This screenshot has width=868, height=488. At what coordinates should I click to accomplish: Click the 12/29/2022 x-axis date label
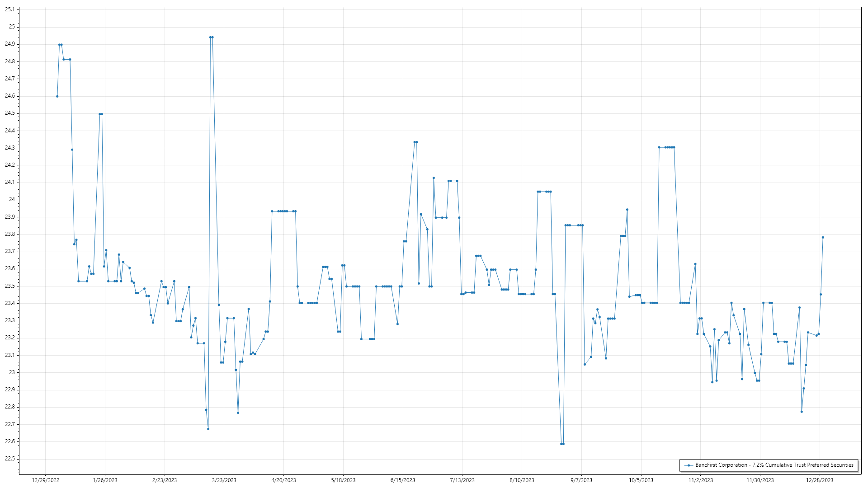pos(46,480)
